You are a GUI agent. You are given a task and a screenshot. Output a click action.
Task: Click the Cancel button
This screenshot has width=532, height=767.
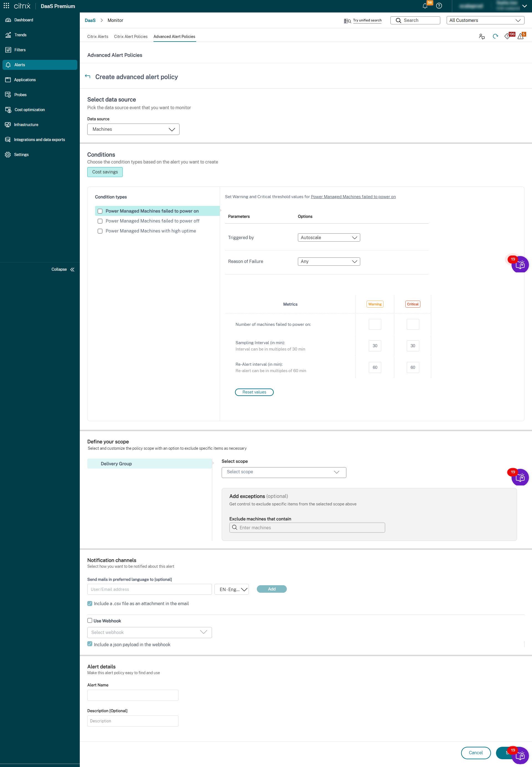[475, 753]
